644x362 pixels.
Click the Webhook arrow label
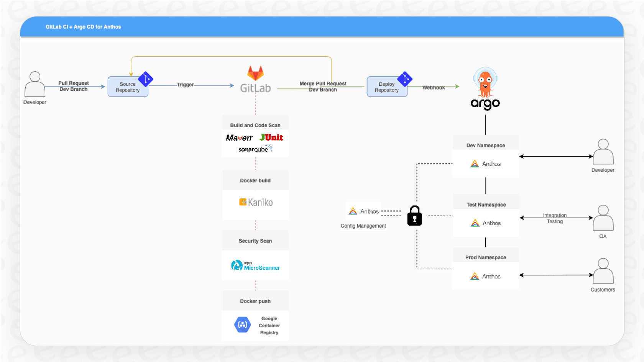[434, 87]
